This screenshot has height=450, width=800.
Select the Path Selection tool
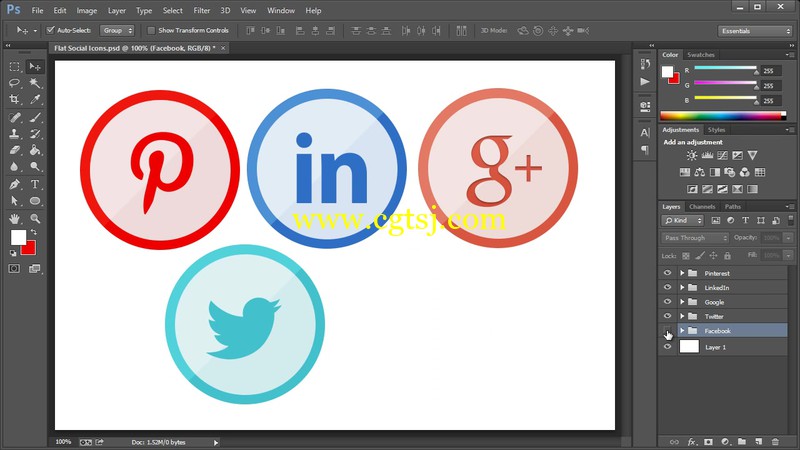14,201
